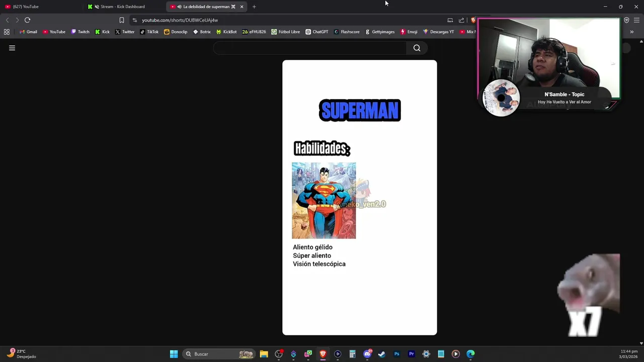This screenshot has width=644, height=362.
Task: Open the KickBot bookmark
Action: click(226, 32)
